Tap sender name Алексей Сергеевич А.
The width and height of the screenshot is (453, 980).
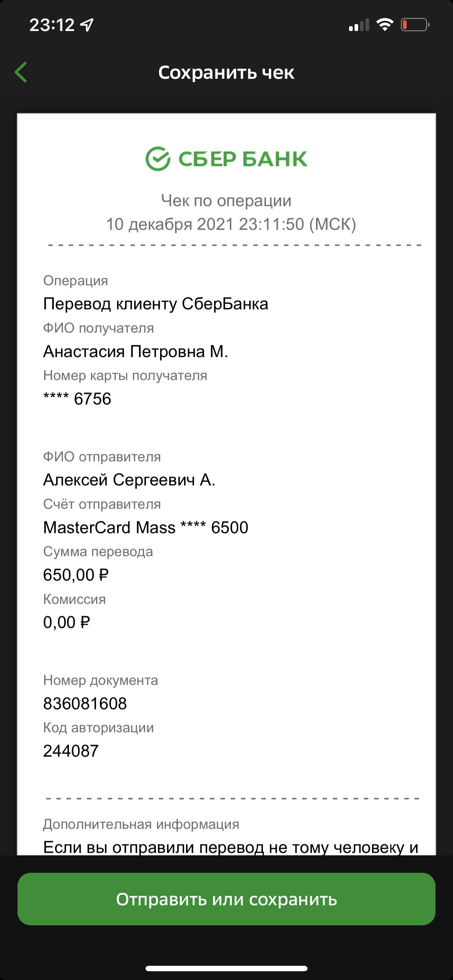pyautogui.click(x=129, y=480)
